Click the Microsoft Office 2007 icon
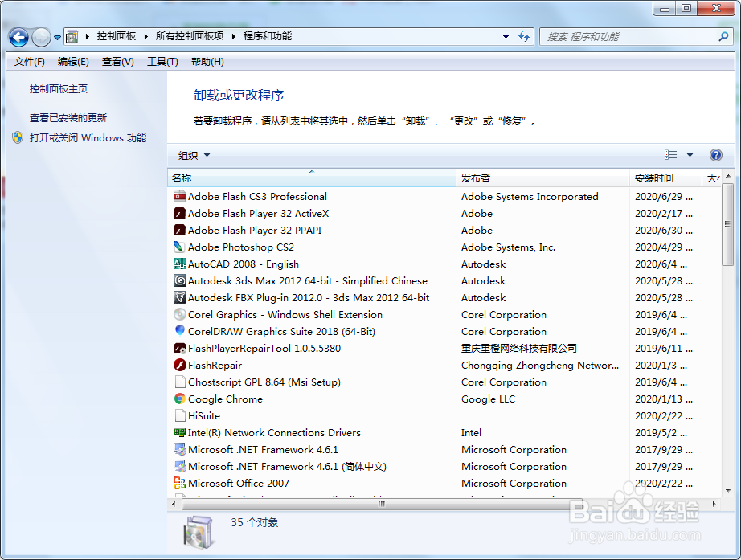Image resolution: width=741 pixels, height=560 pixels. click(179, 484)
